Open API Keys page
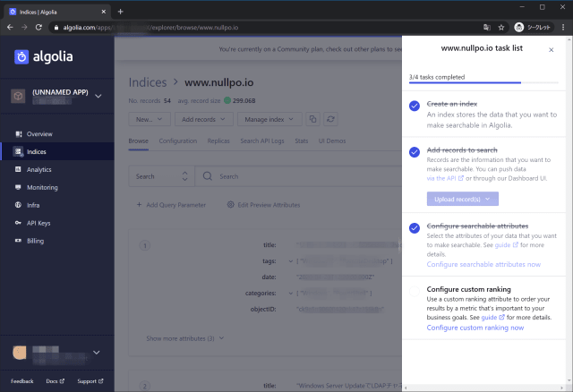This screenshot has width=573, height=392. pos(38,223)
